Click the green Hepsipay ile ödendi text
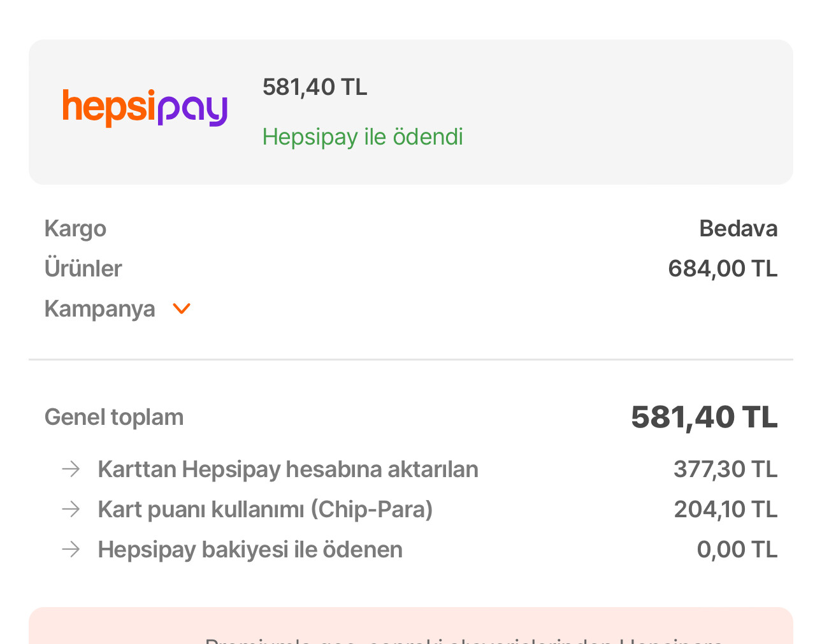Screen dimensions: 822x644 pyautogui.click(x=362, y=137)
